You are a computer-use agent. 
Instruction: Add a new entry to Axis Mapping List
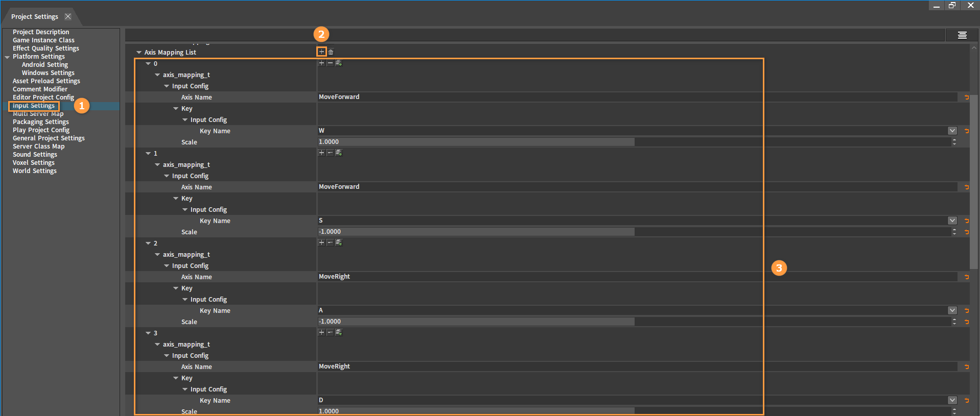click(321, 52)
